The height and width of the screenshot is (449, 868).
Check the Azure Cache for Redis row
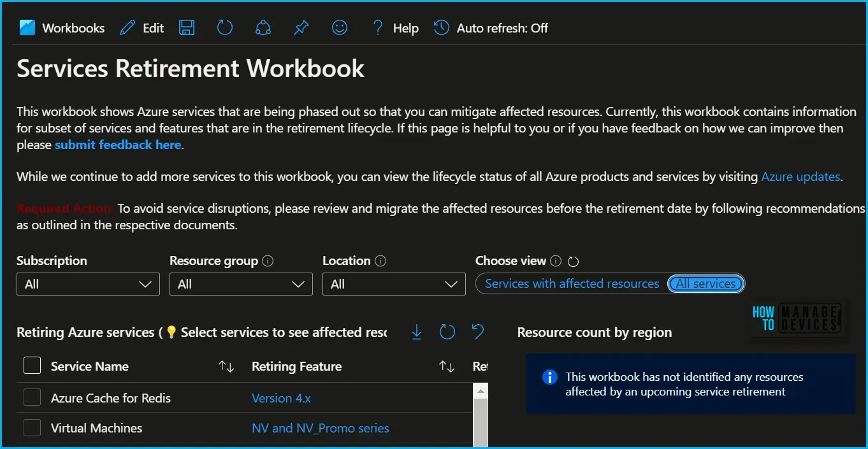coord(32,397)
